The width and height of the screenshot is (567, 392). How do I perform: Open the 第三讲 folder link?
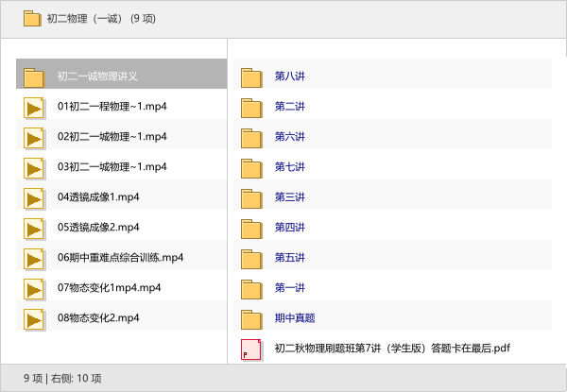point(289,197)
